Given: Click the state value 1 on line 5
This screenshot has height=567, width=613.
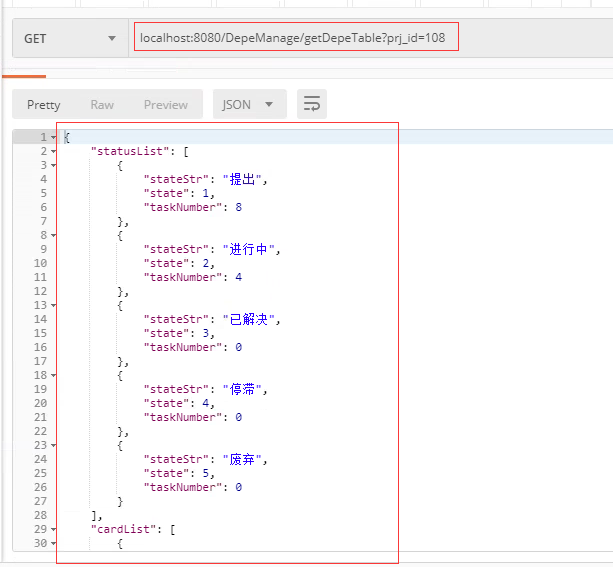Looking at the screenshot, I should 206,193.
